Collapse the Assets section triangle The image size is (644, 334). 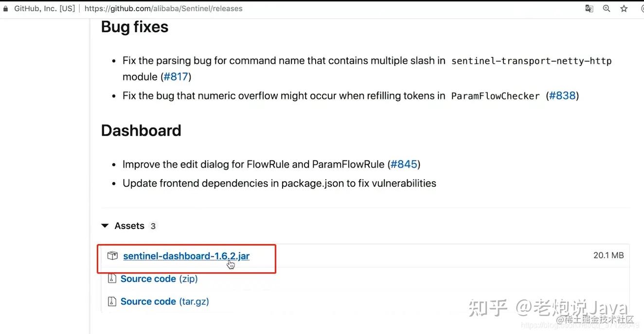(x=105, y=226)
